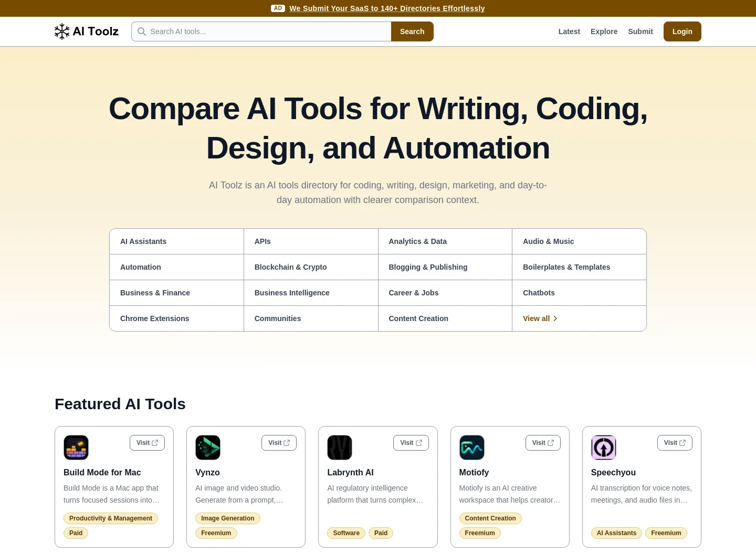Screen dimensions: 756x553
Task: Open the Speechyou app icon
Action: coord(604,448)
